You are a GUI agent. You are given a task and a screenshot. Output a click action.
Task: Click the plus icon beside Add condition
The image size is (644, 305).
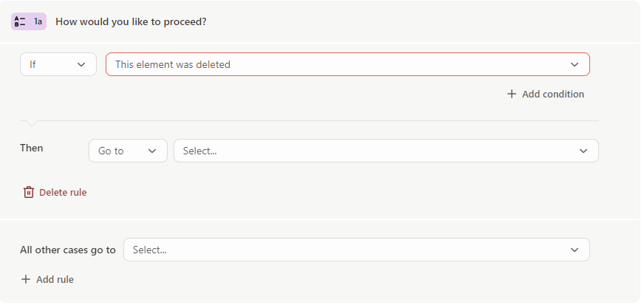point(511,94)
